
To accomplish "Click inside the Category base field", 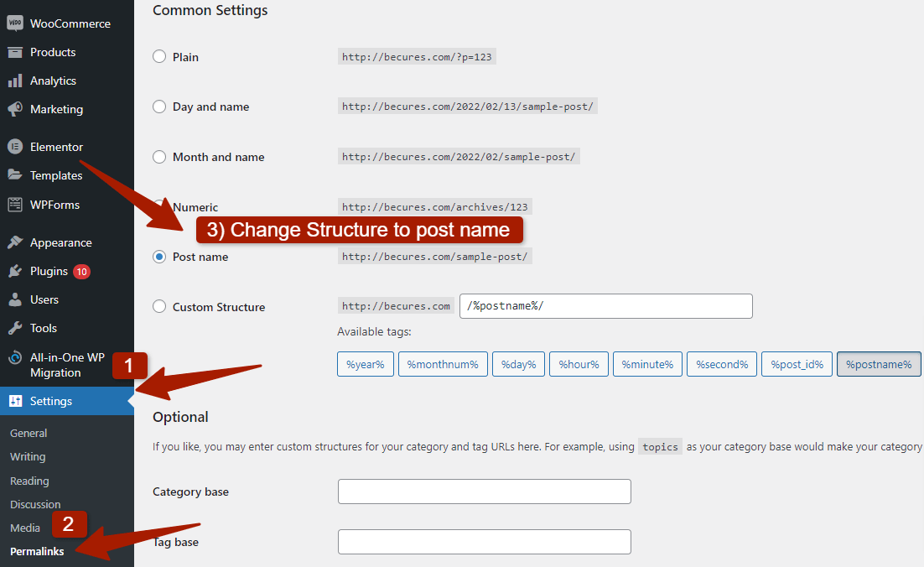I will click(485, 492).
